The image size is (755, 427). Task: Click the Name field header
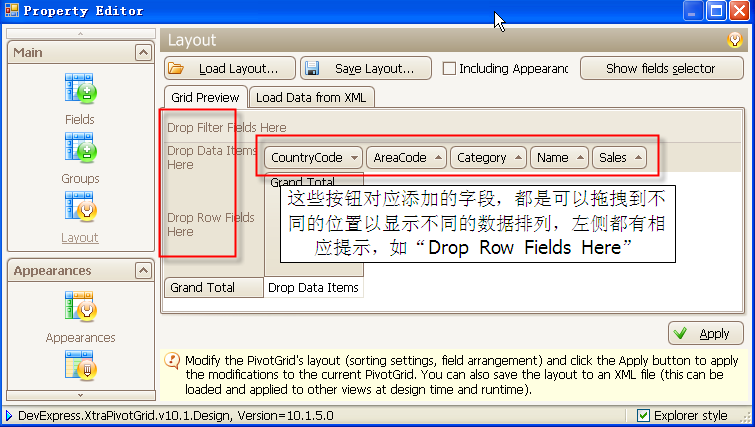(559, 157)
